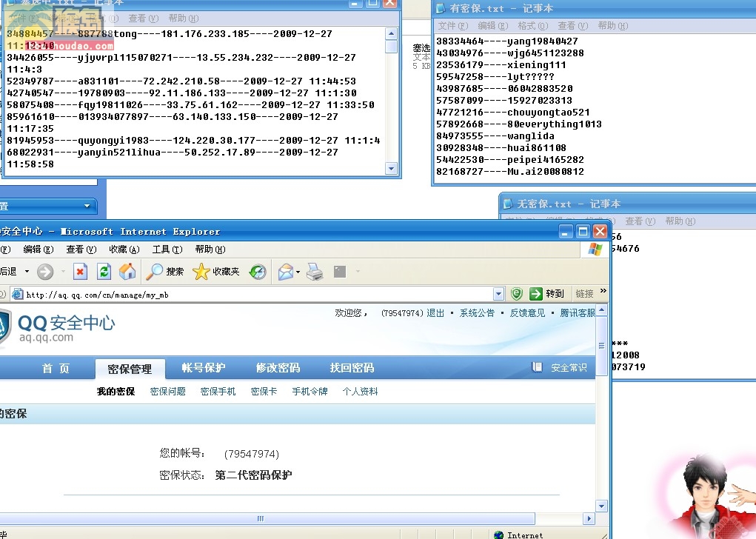Switch to 帐号保护 tab
Viewport: 756px width, 539px height.
click(x=204, y=368)
